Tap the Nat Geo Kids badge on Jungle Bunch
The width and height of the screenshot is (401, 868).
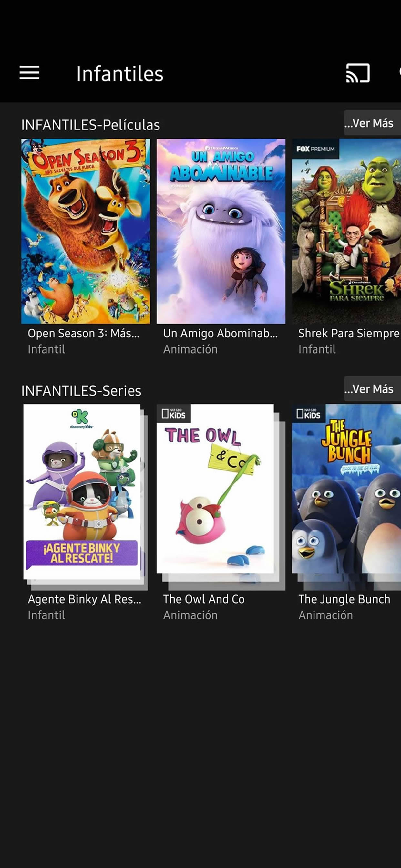coord(308,413)
